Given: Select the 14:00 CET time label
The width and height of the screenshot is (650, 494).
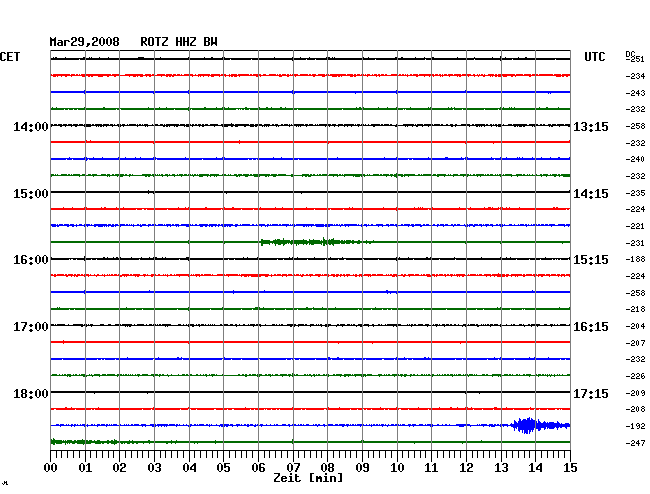Looking at the screenshot, I should [31, 126].
